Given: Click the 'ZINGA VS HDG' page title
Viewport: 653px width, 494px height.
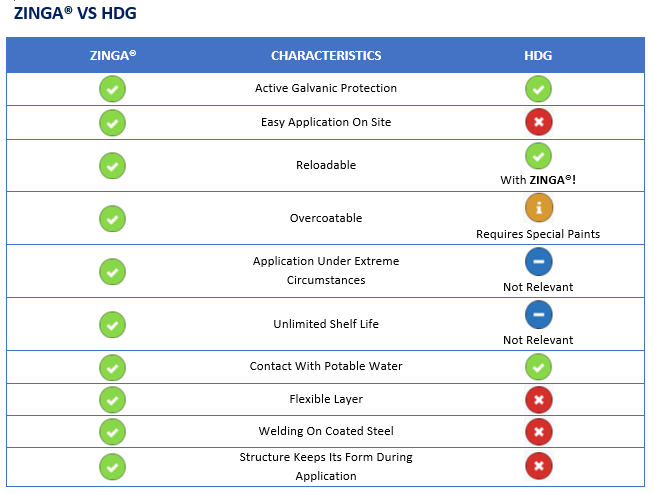Looking at the screenshot, I should (x=75, y=13).
